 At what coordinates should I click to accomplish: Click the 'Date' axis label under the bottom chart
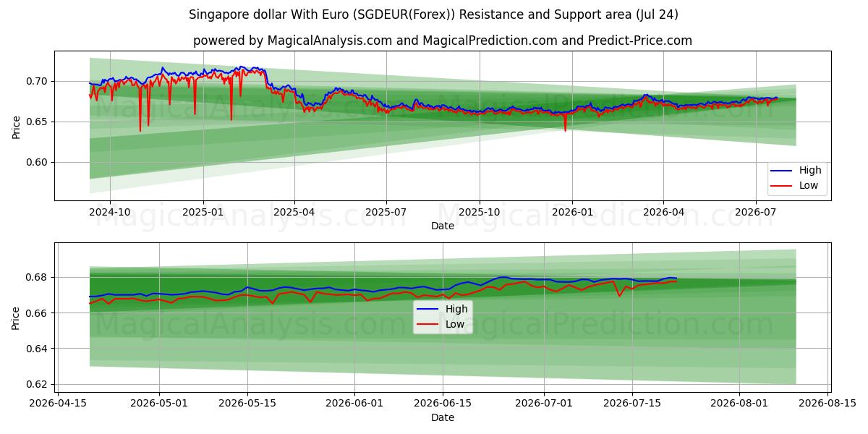(x=443, y=417)
